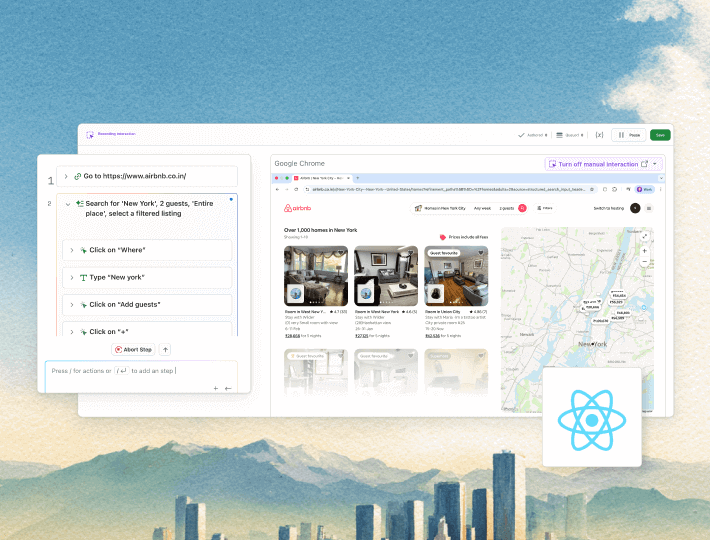Image resolution: width=710 pixels, height=540 pixels.
Task: Click the Guest favourite badge on Union City listing
Action: click(444, 253)
